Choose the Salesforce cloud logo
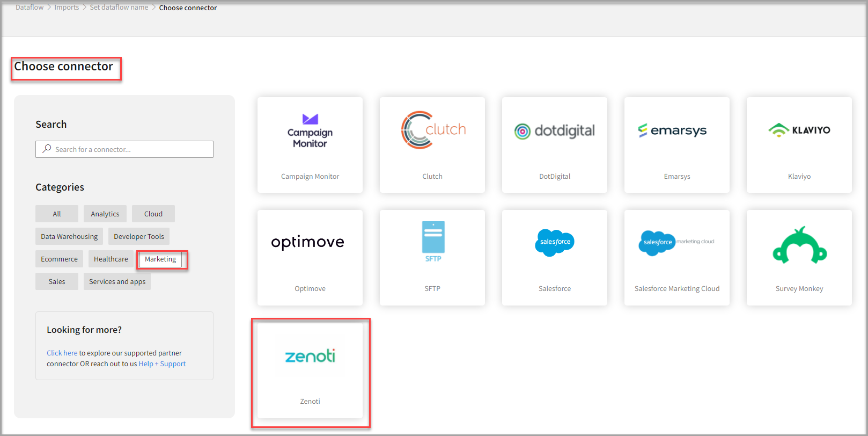 coord(555,243)
